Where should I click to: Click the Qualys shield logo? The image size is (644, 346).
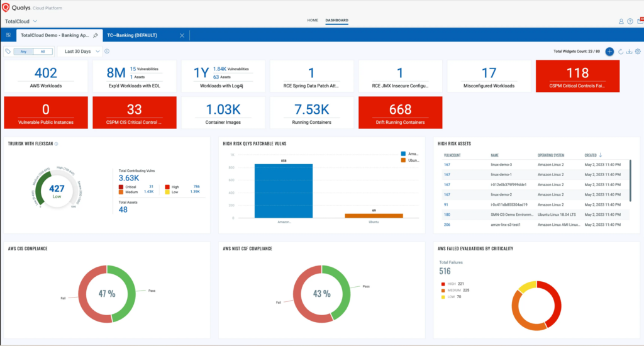point(6,8)
